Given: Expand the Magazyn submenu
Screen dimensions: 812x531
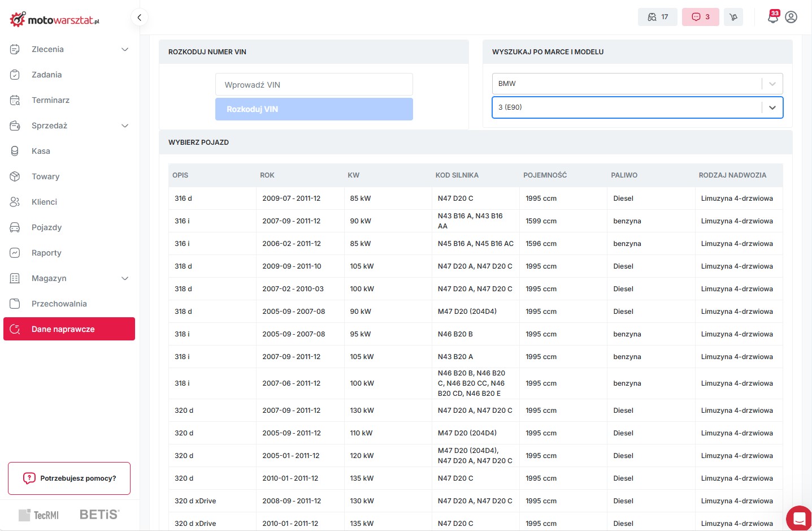Looking at the screenshot, I should click(125, 278).
